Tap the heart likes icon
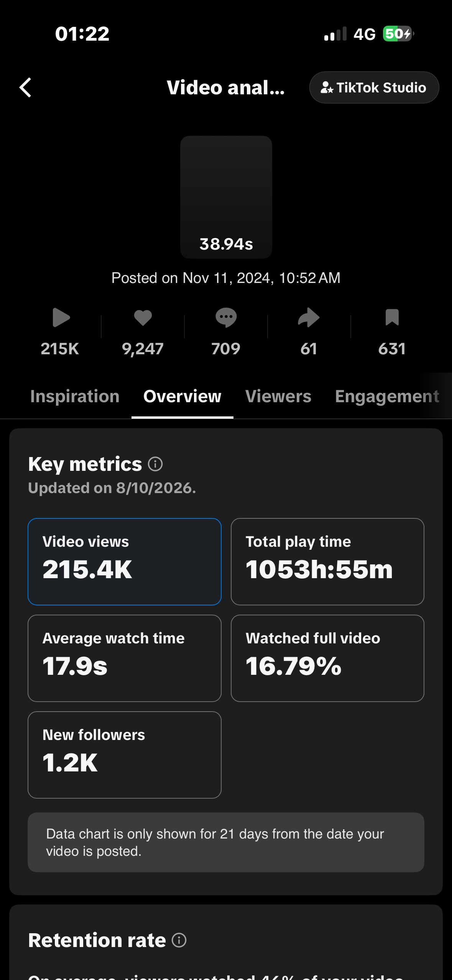 [143, 318]
